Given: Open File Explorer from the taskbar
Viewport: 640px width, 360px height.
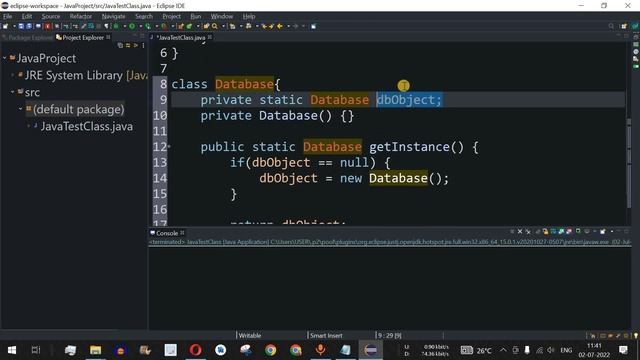Looking at the screenshot, I should [x=96, y=350].
